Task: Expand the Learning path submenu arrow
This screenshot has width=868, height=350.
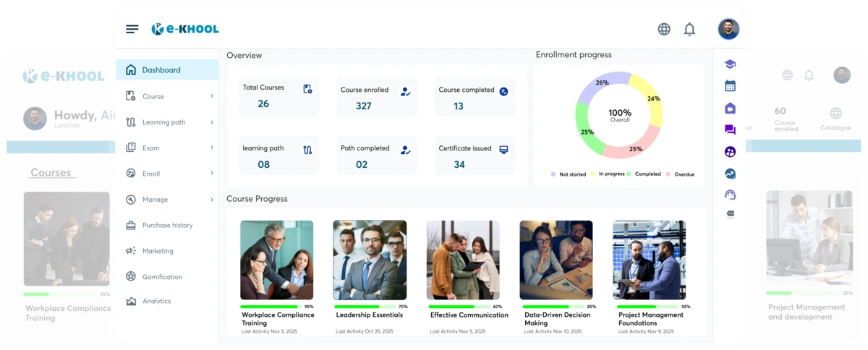Action: tap(212, 122)
